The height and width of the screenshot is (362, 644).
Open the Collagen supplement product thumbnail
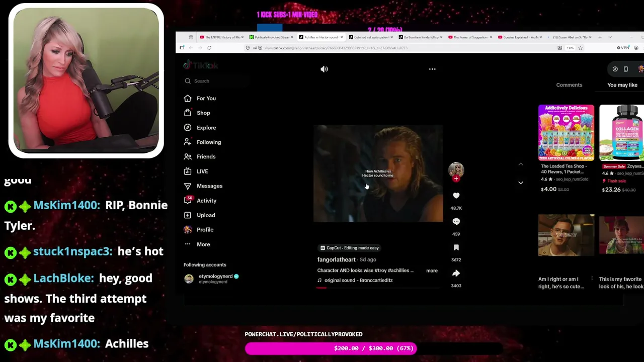click(x=622, y=133)
